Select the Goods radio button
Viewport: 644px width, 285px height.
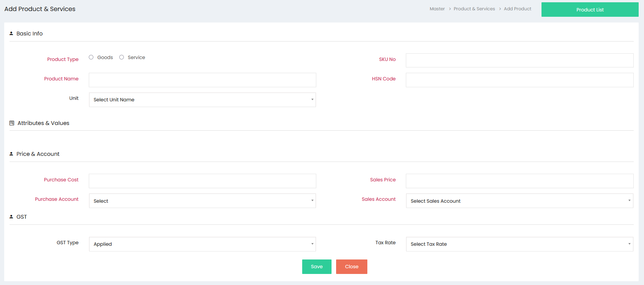[x=91, y=57]
